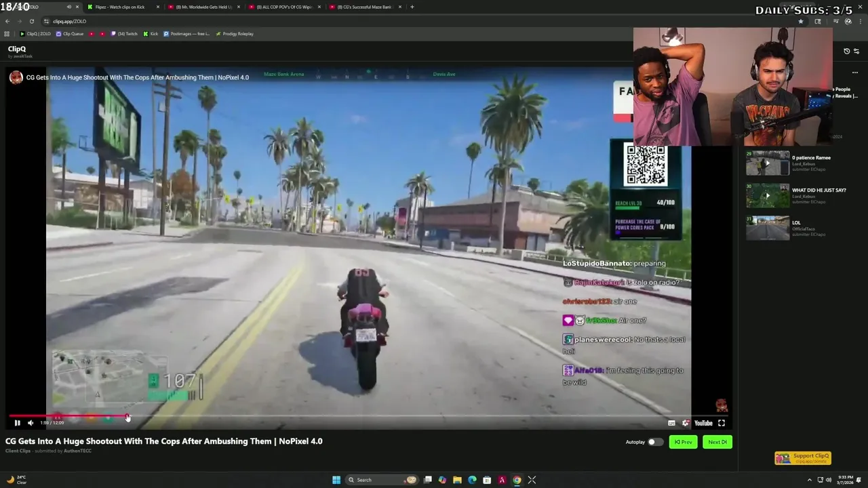Image resolution: width=868 pixels, height=488 pixels.
Task: Click the taskbar Search box
Action: tap(382, 480)
